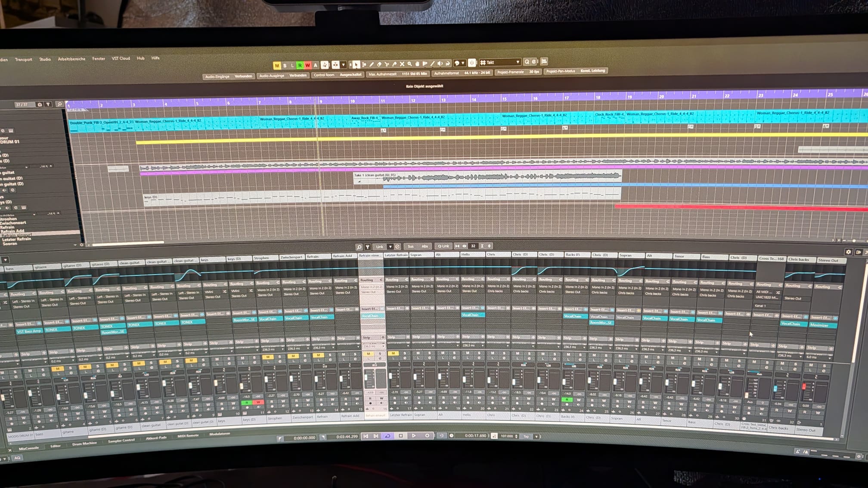Image resolution: width=868 pixels, height=488 pixels.
Task: Pick the Scissors split tool
Action: point(387,65)
